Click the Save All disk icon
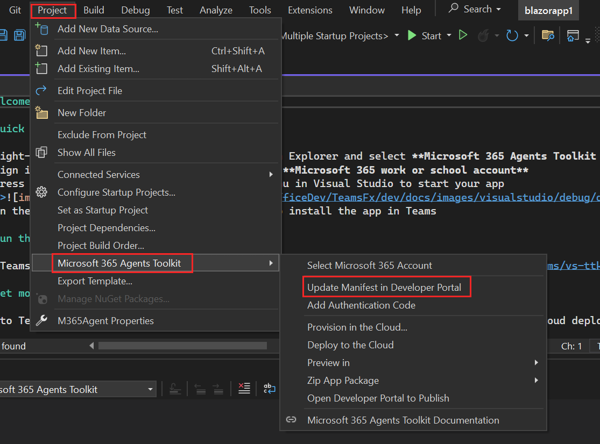Screen dimensions: 600x444 pyautogui.click(x=20, y=36)
